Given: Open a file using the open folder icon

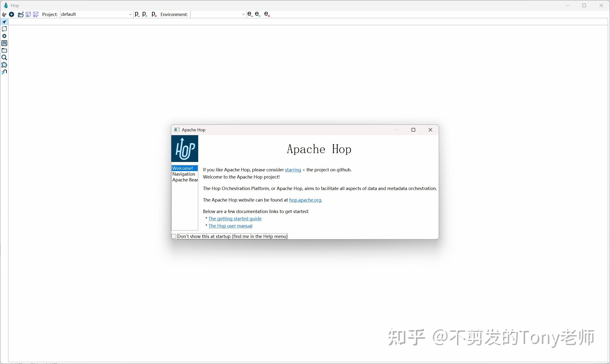Looking at the screenshot, I should coord(21,14).
